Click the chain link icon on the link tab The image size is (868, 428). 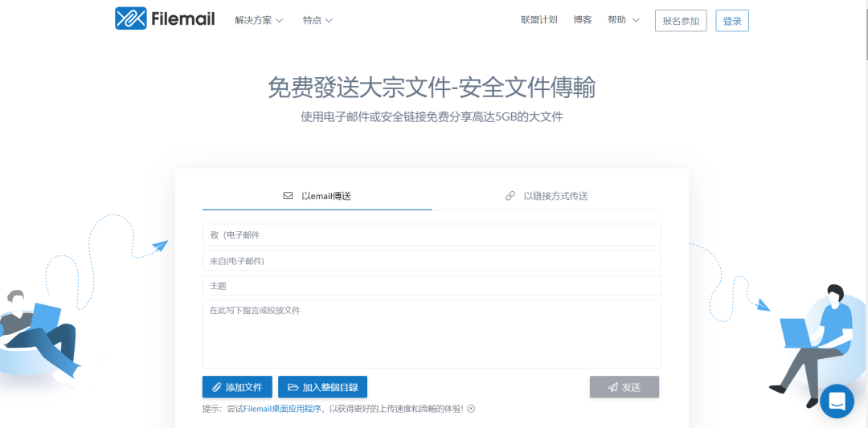(510, 196)
